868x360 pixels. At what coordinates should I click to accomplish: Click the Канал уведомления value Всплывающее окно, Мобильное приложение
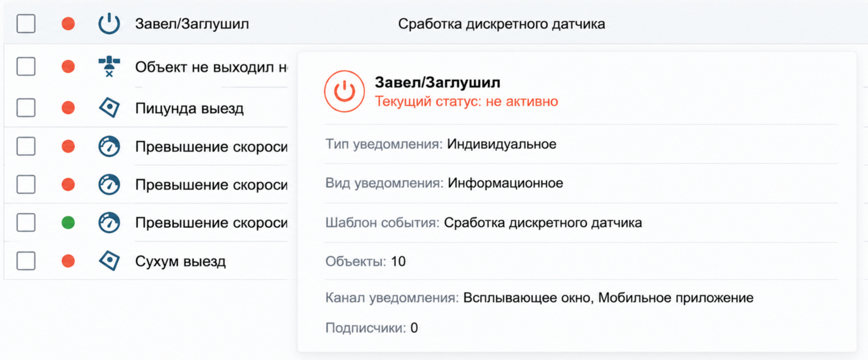coord(608,298)
